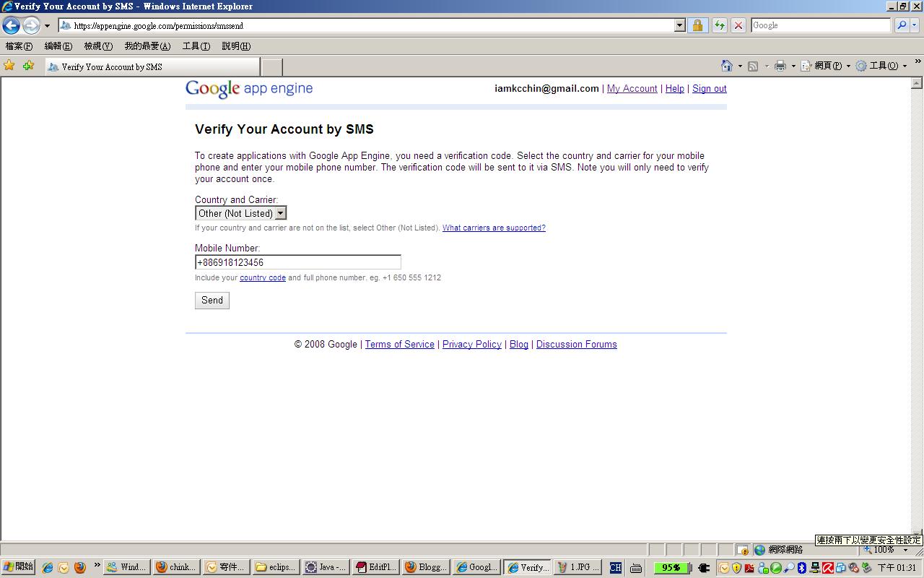Viewport: 924px width, 578px height.
Task: Click the security lock icon in address bar
Action: [697, 25]
